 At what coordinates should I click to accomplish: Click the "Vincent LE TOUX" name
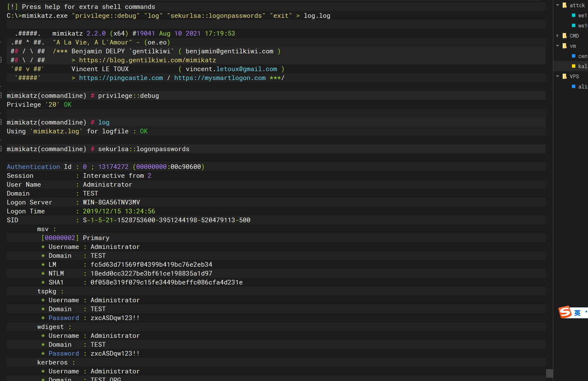tap(100, 69)
